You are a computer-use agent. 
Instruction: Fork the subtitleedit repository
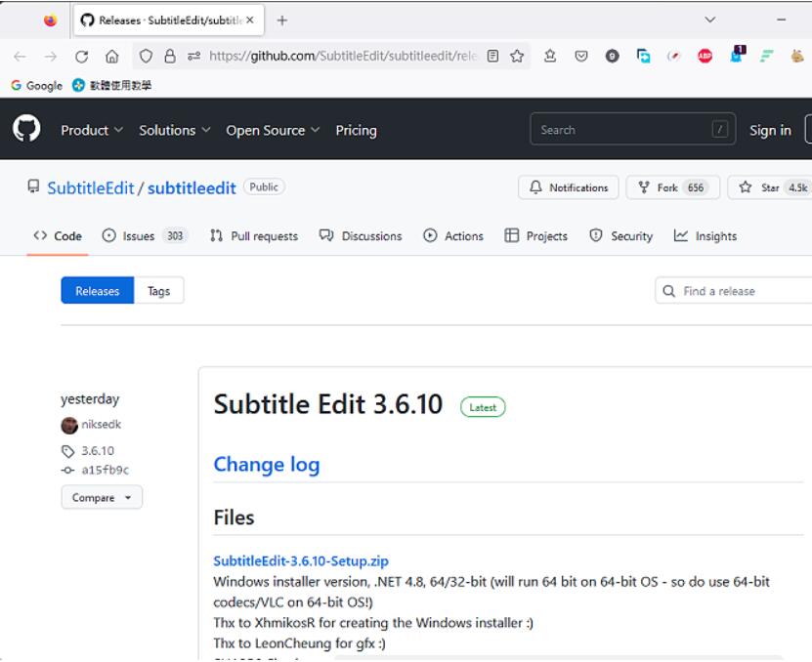672,187
